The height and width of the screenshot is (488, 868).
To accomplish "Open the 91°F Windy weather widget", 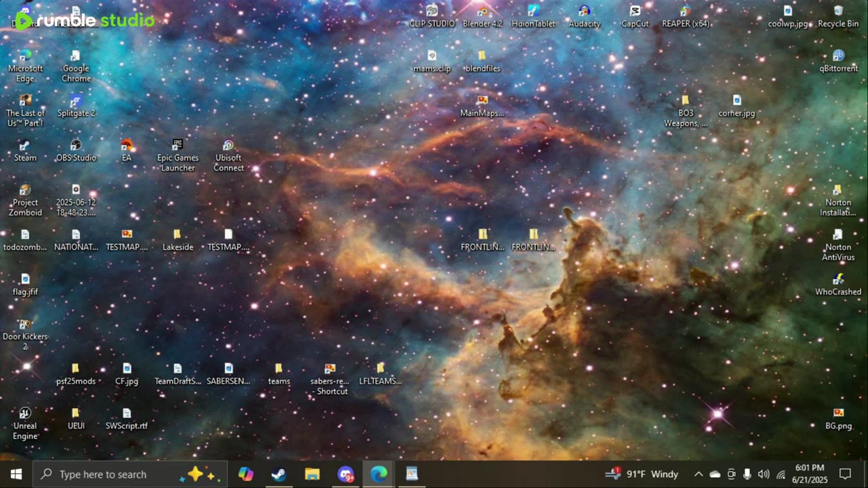I will pos(642,474).
